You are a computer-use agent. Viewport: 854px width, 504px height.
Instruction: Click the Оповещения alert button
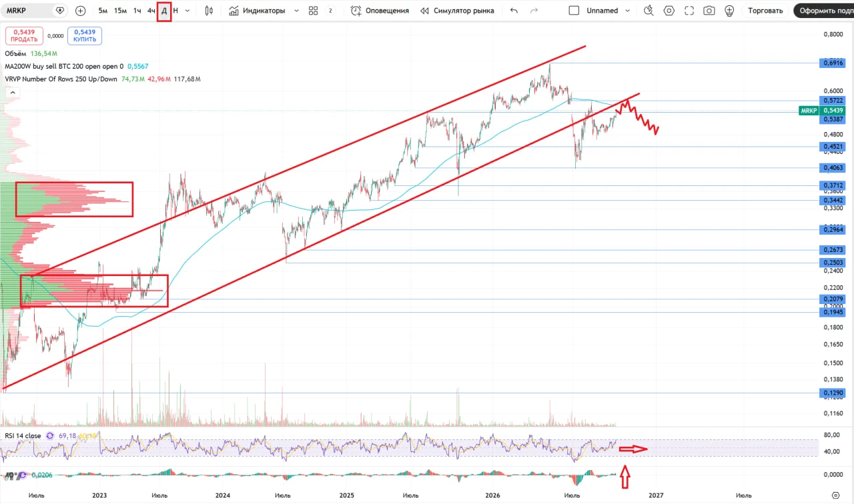tap(380, 11)
